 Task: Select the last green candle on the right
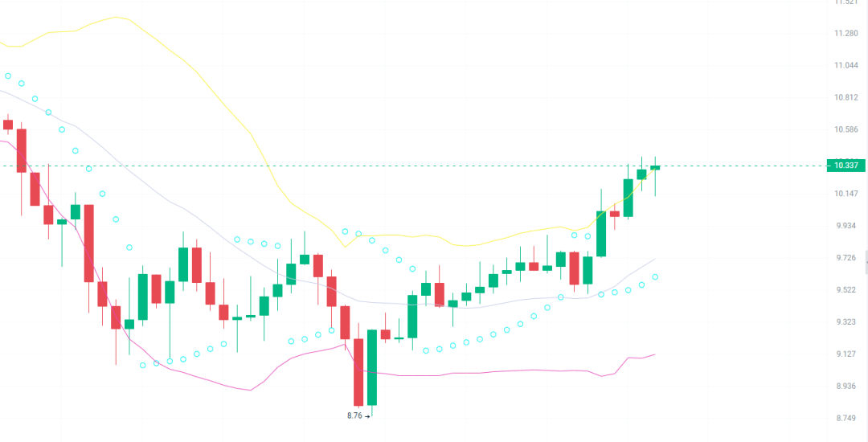[x=655, y=167]
